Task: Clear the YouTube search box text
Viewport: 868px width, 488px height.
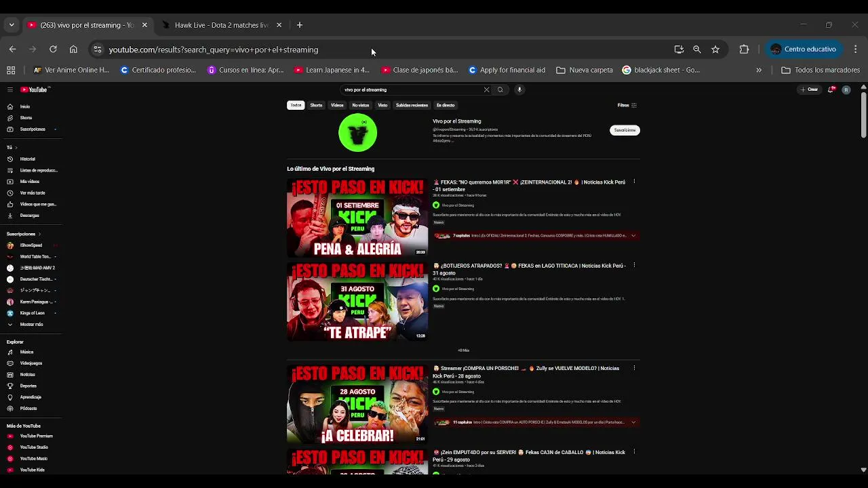Action: 486,89
